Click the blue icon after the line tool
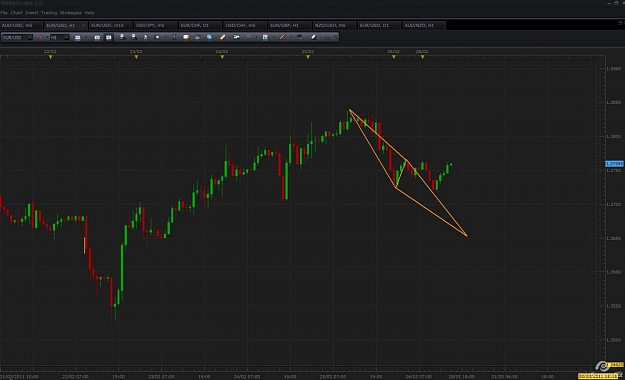The image size is (625, 380). point(300,37)
